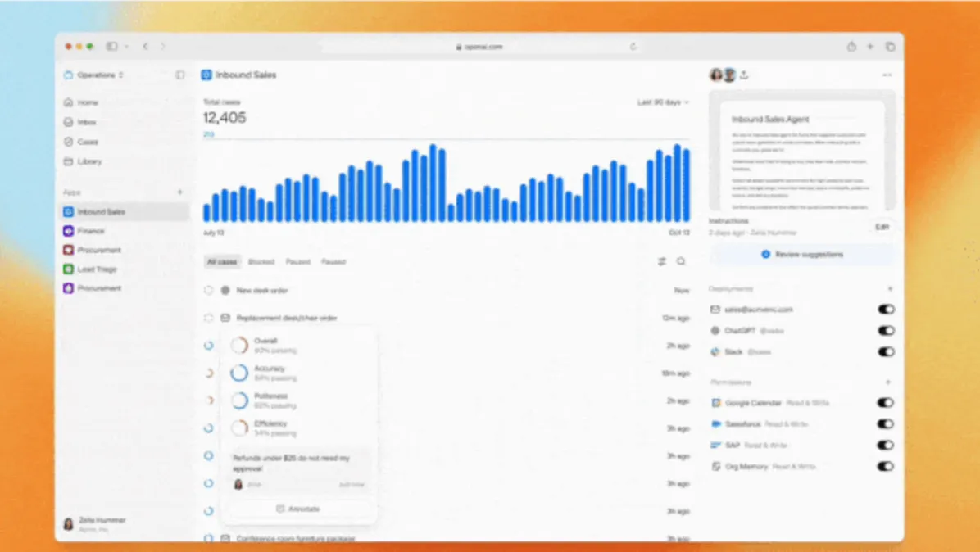Click the Safari address bar
The width and height of the screenshot is (980, 552).
point(479,46)
